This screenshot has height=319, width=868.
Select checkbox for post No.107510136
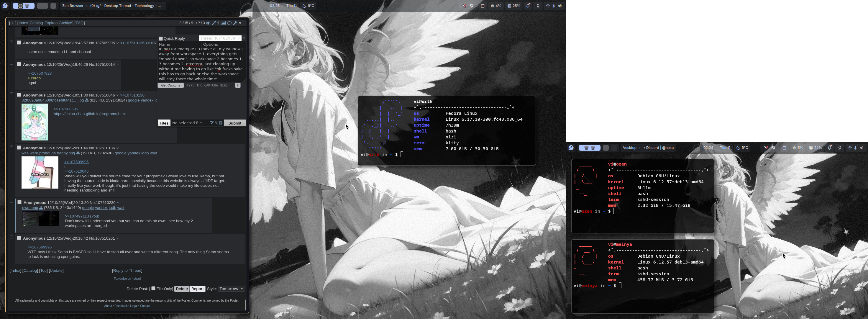click(19, 148)
